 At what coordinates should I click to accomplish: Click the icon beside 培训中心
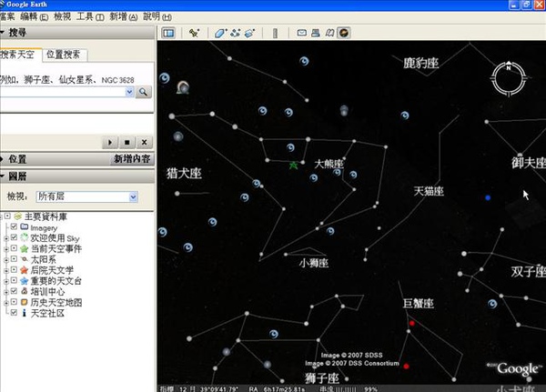[x=24, y=291]
